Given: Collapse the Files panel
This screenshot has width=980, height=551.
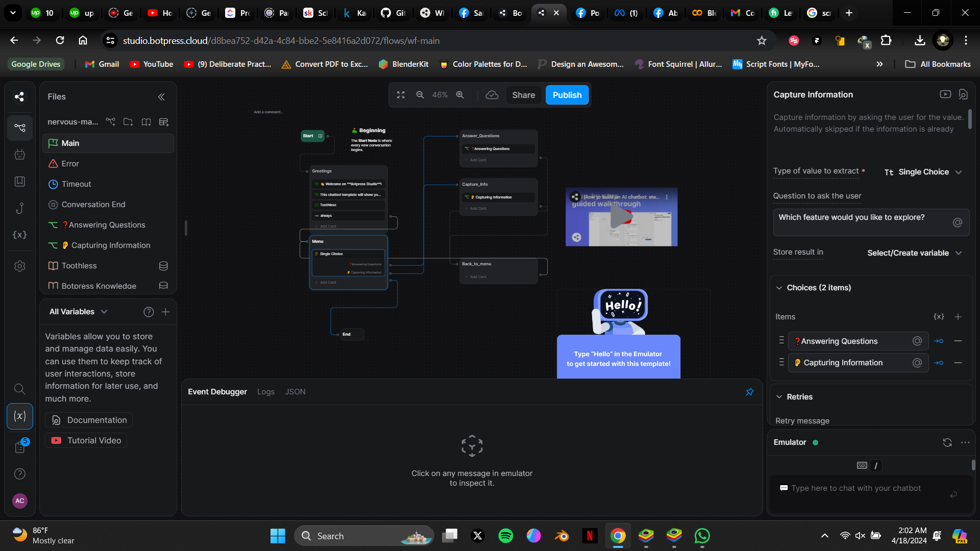Looking at the screenshot, I should click(x=161, y=96).
